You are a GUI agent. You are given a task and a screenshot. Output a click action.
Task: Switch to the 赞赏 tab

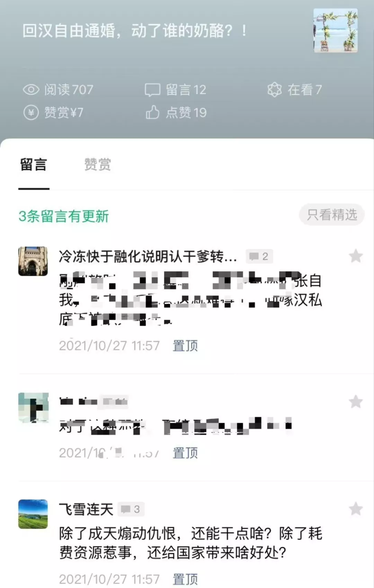click(98, 165)
